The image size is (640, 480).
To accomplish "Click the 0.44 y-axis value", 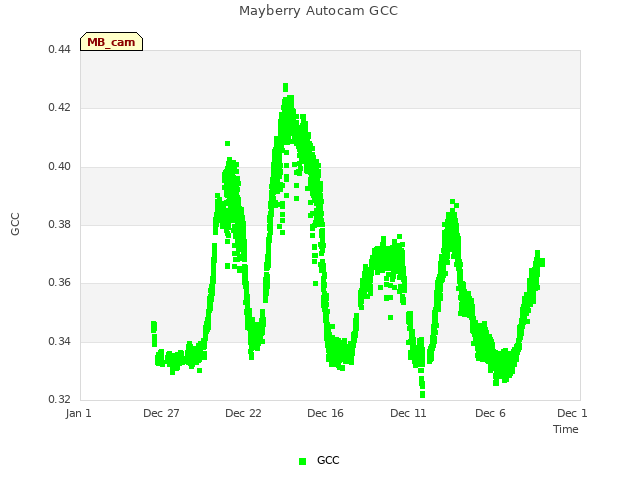I will coord(59,49).
